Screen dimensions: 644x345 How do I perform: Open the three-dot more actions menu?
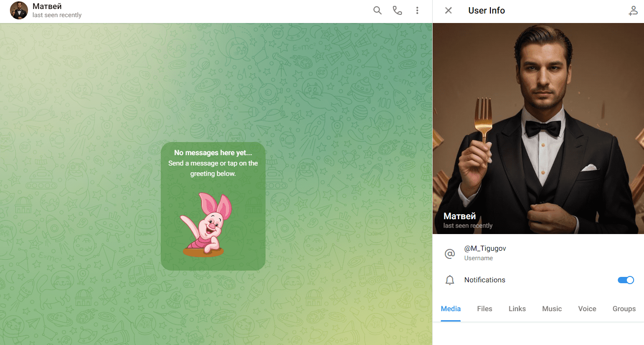click(417, 10)
